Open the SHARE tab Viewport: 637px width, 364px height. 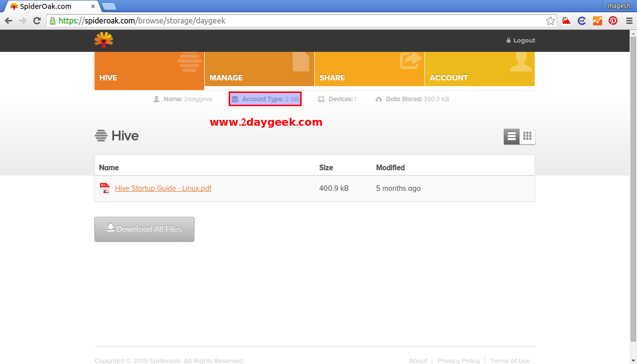tap(370, 69)
